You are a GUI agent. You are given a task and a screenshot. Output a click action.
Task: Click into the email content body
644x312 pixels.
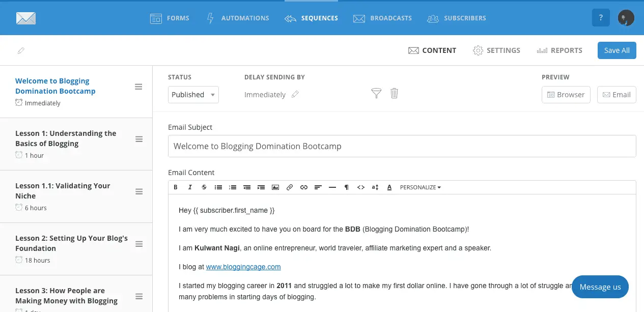[x=402, y=253]
